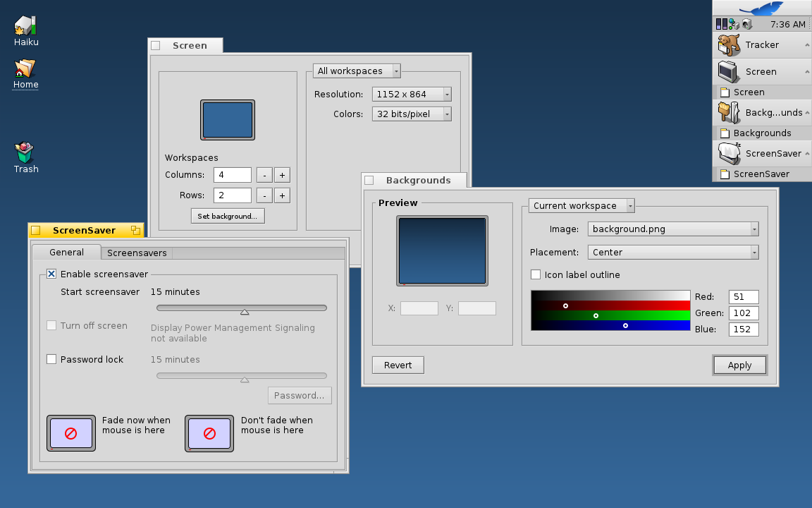The width and height of the screenshot is (812, 508).
Task: Open the Trash desktop icon
Action: (25, 153)
